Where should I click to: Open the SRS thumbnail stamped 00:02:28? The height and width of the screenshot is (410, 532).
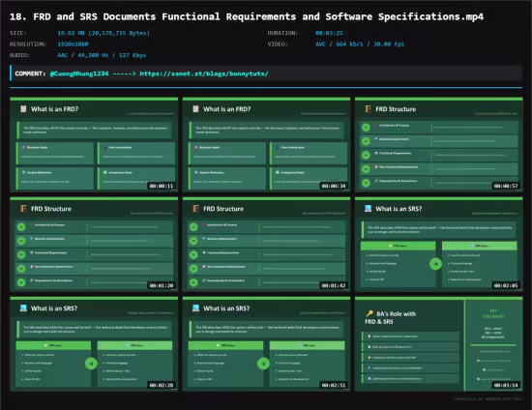tap(94, 344)
